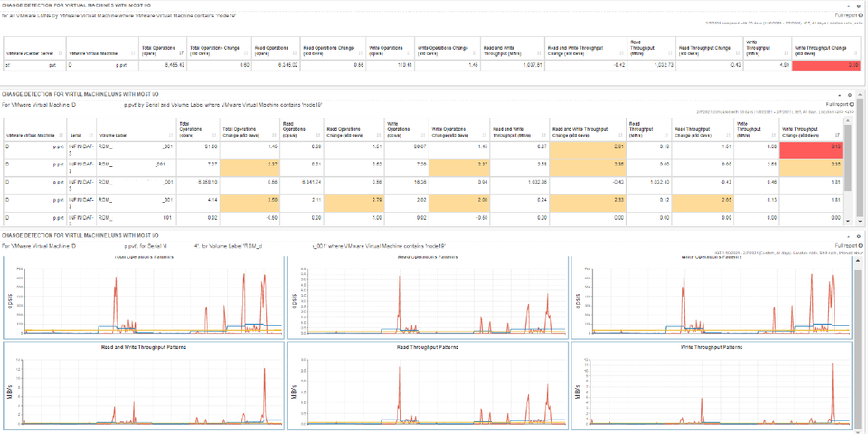The image size is (868, 434).
Task: Collapse the top Virtual Machines panel
Action: click(x=850, y=6)
